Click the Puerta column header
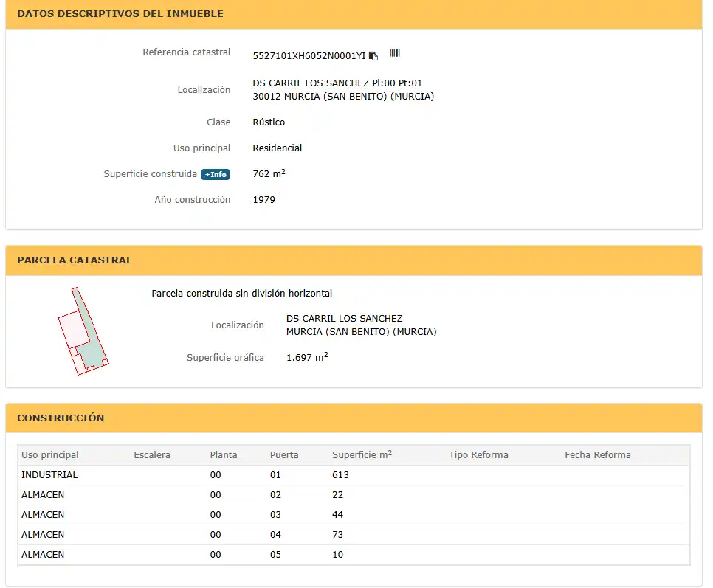 tap(284, 455)
